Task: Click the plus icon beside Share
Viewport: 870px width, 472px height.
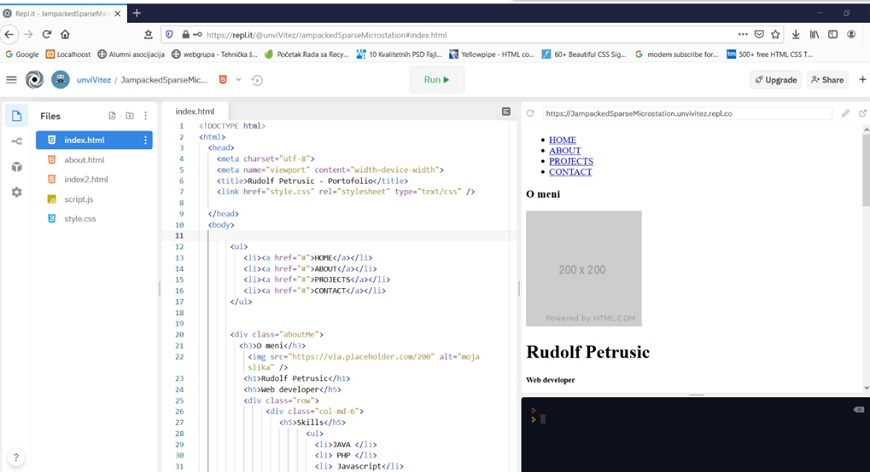Action: tap(862, 80)
